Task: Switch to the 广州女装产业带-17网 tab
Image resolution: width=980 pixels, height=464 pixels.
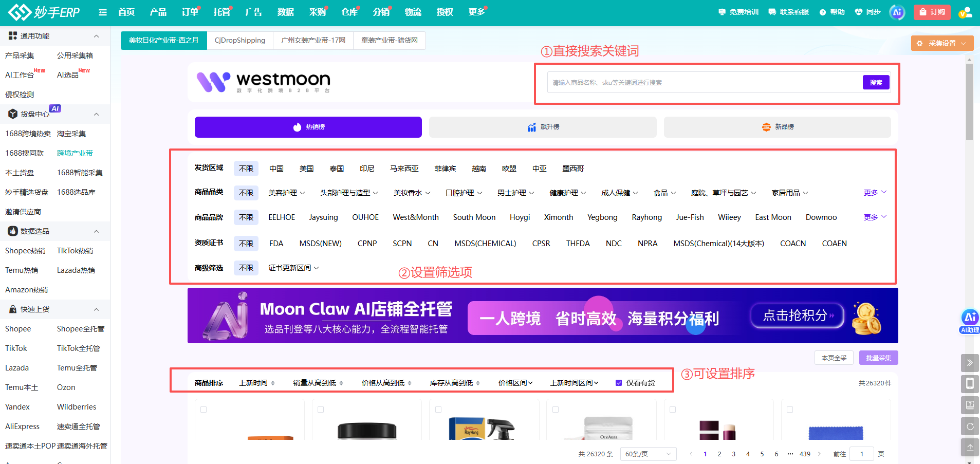Action: pos(313,41)
